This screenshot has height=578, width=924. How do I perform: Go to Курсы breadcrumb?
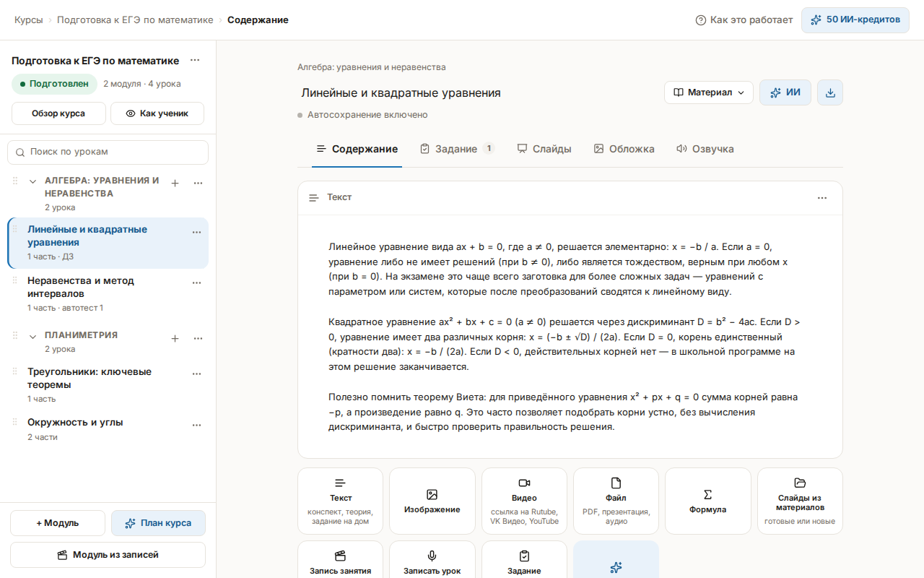click(x=29, y=20)
